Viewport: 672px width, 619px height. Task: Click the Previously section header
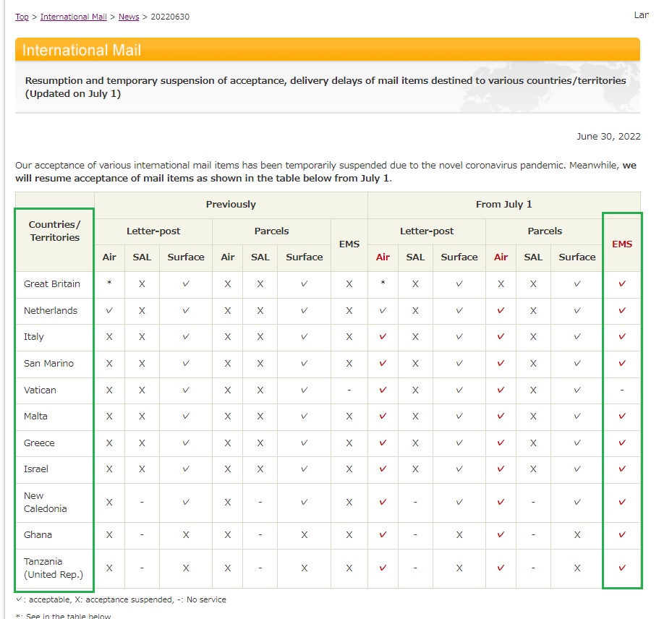[x=231, y=205]
